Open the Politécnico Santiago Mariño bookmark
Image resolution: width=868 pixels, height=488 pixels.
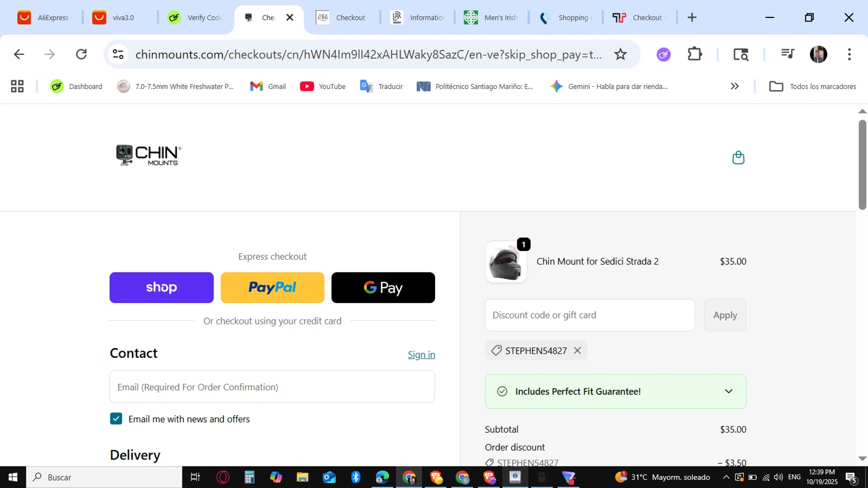[475, 86]
